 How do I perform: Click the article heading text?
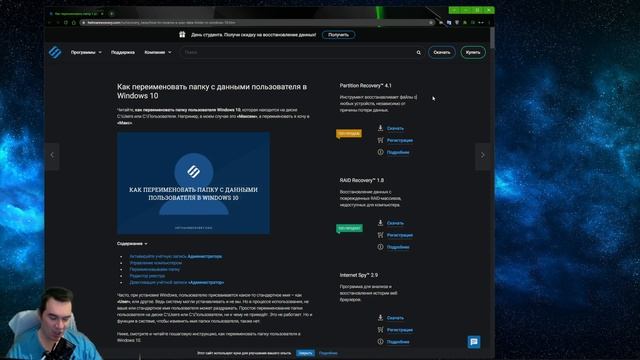coord(212,91)
